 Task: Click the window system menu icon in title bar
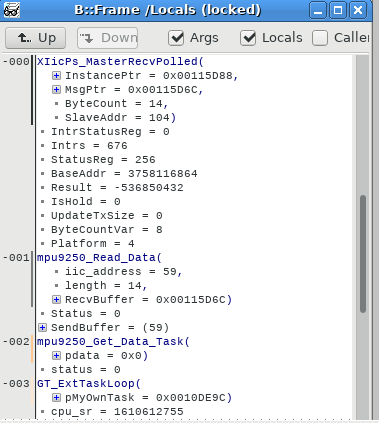pos(11,10)
